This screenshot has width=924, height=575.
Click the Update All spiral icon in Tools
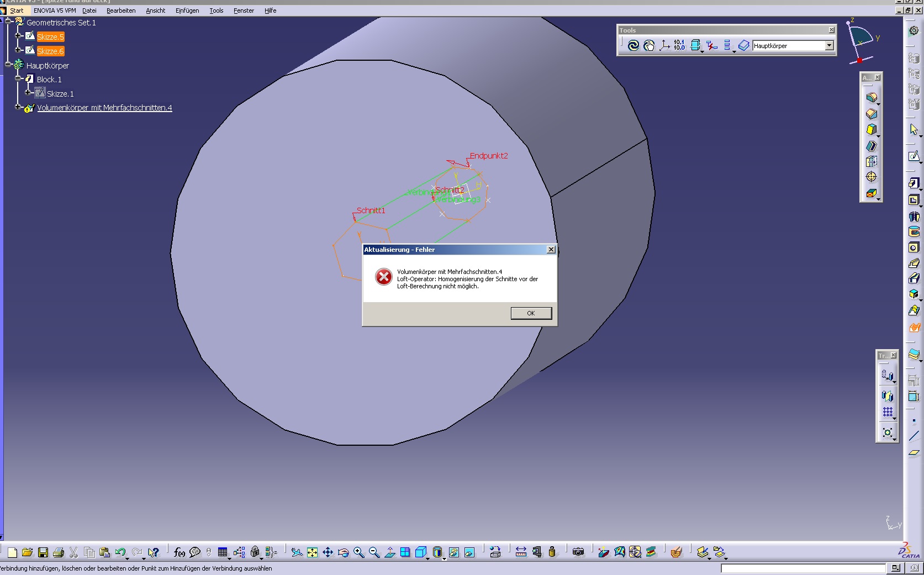click(633, 45)
